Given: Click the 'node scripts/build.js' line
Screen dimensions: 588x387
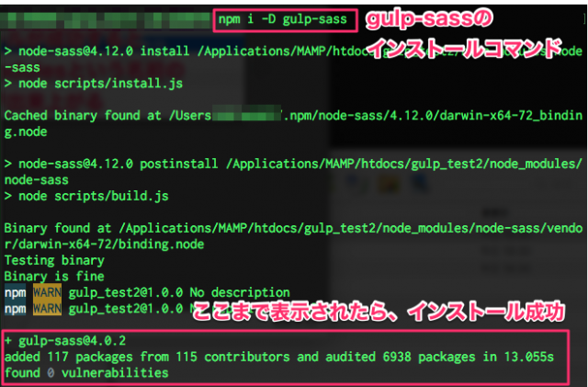Looking at the screenshot, I should (x=86, y=196).
